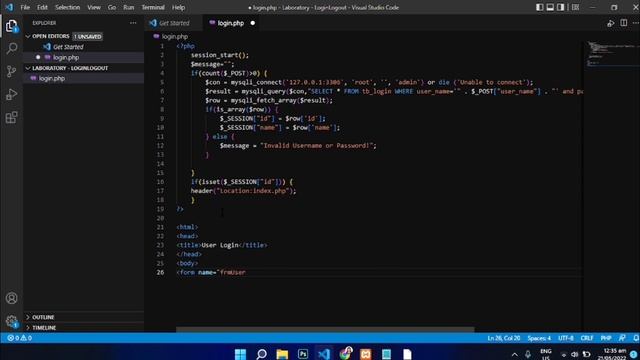640x360 pixels.
Task: Open the Source Control view
Action: [x=11, y=71]
